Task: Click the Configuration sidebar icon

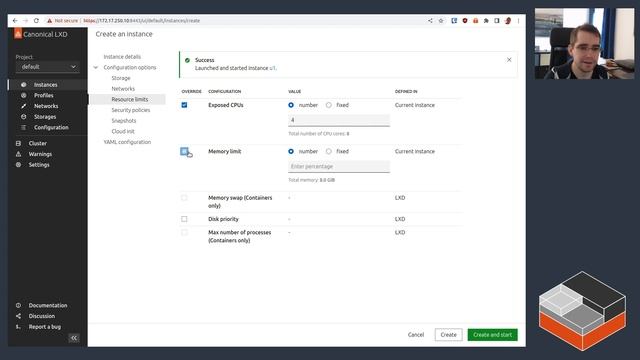Action: [24, 127]
